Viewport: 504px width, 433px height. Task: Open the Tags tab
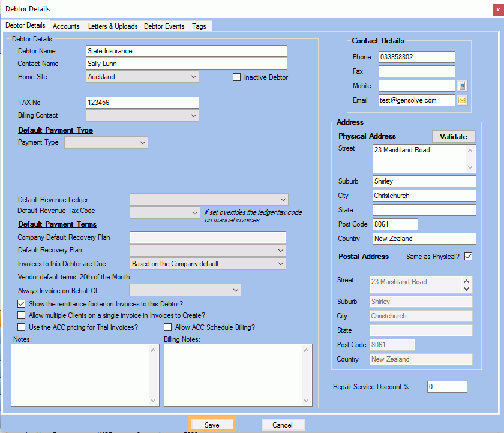pyautogui.click(x=200, y=26)
